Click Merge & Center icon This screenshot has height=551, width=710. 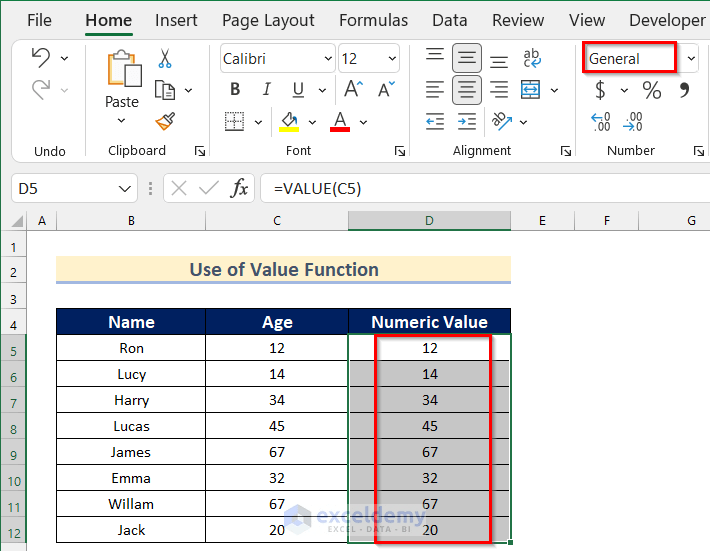point(530,90)
